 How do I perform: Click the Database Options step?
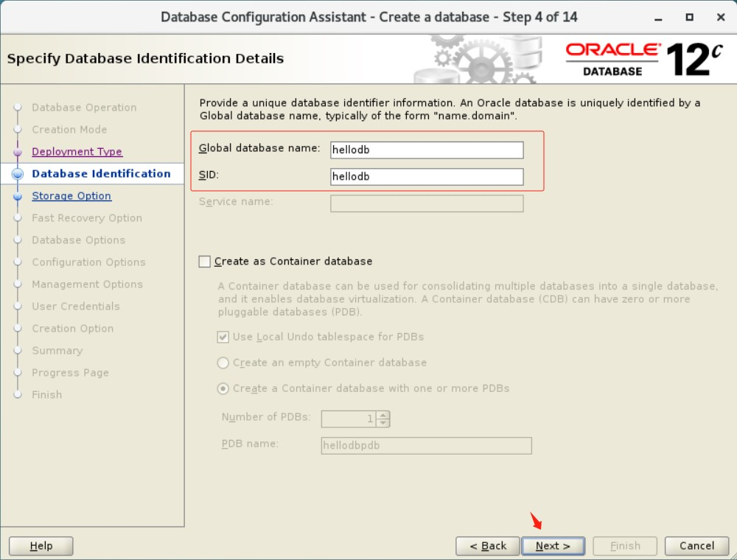point(79,239)
